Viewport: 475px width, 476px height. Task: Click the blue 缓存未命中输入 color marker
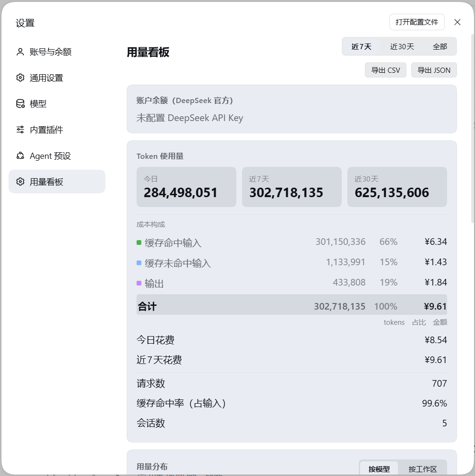click(x=139, y=263)
